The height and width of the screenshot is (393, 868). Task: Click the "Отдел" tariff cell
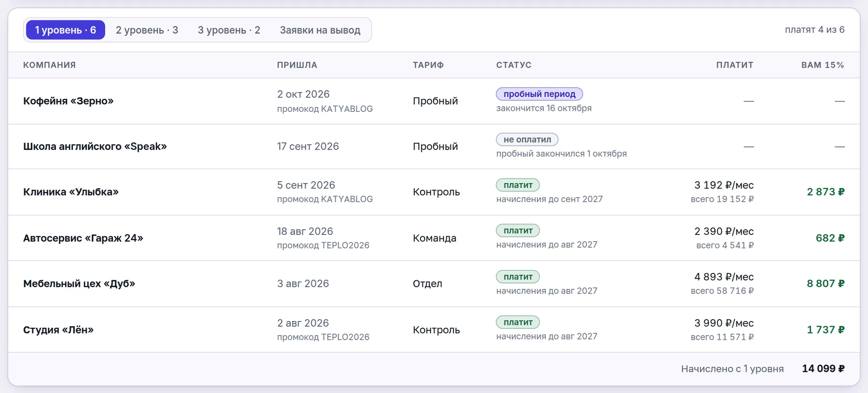coord(427,284)
